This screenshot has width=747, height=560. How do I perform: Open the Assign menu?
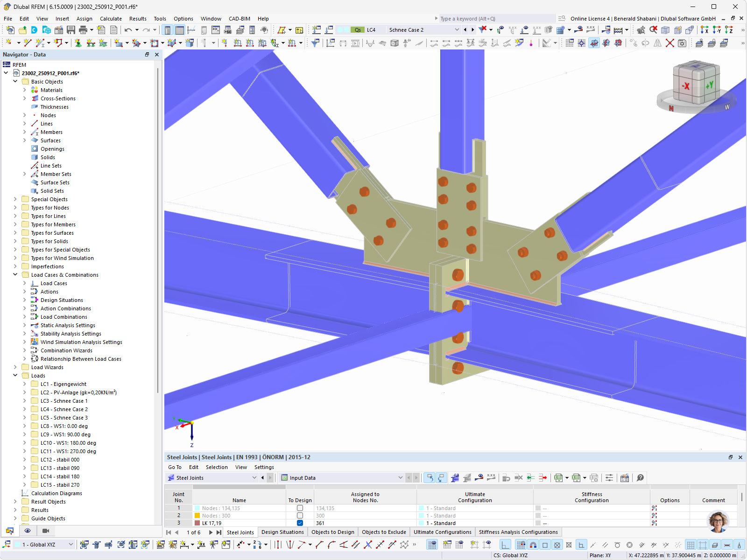[x=85, y=19]
